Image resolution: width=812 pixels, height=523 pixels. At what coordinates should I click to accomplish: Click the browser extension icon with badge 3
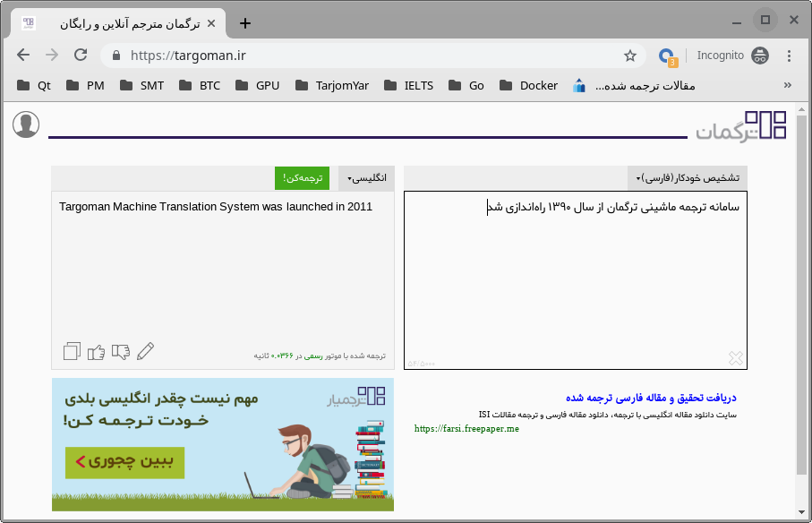coord(667,56)
